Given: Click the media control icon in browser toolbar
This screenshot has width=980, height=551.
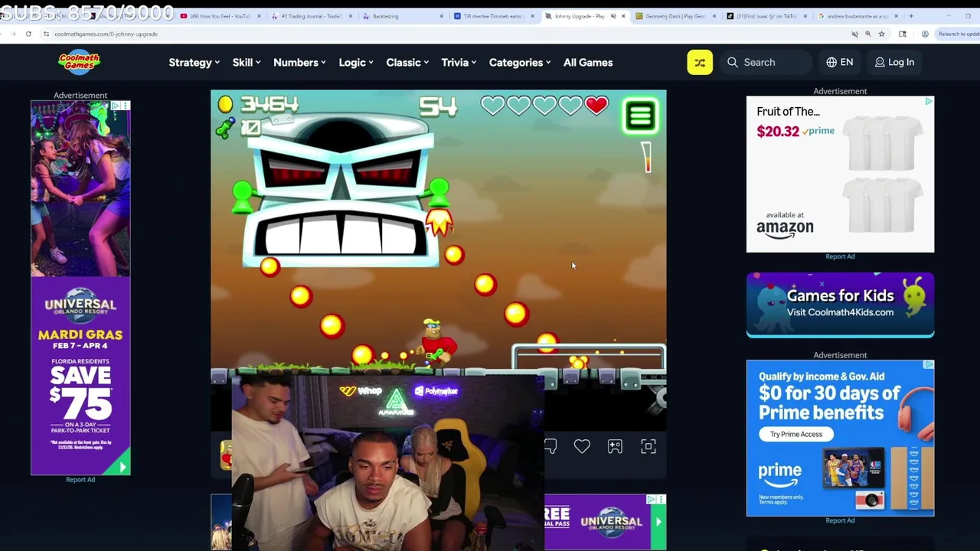Looking at the screenshot, I should pyautogui.click(x=903, y=34).
